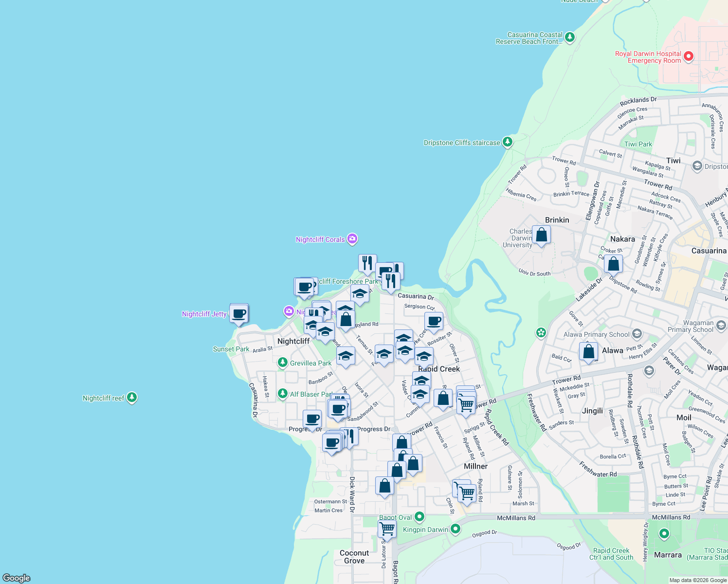Click the Moil suburb label
The width and height of the screenshot is (728, 584).
click(x=684, y=418)
